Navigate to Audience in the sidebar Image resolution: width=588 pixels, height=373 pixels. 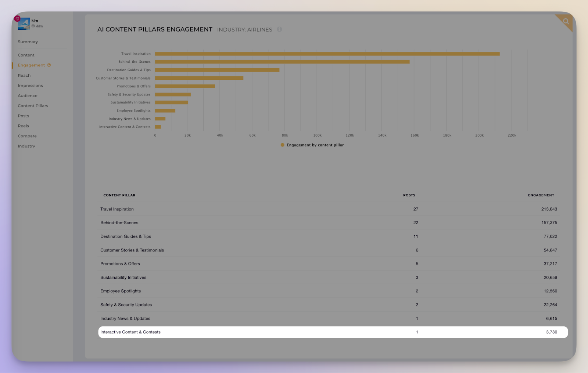pos(28,96)
